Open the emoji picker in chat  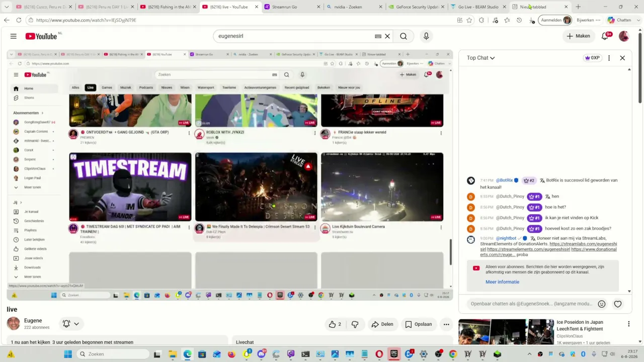[x=602, y=304]
